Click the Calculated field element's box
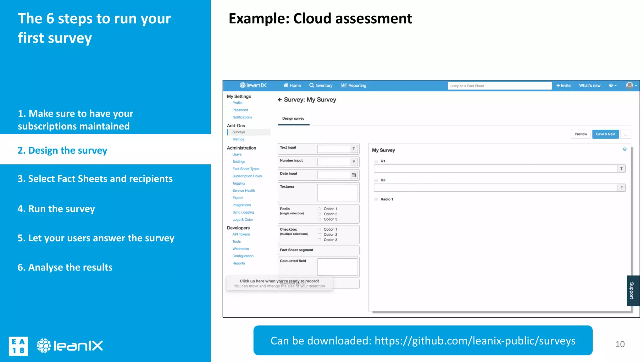This screenshot has height=362, width=644. pos(337,267)
